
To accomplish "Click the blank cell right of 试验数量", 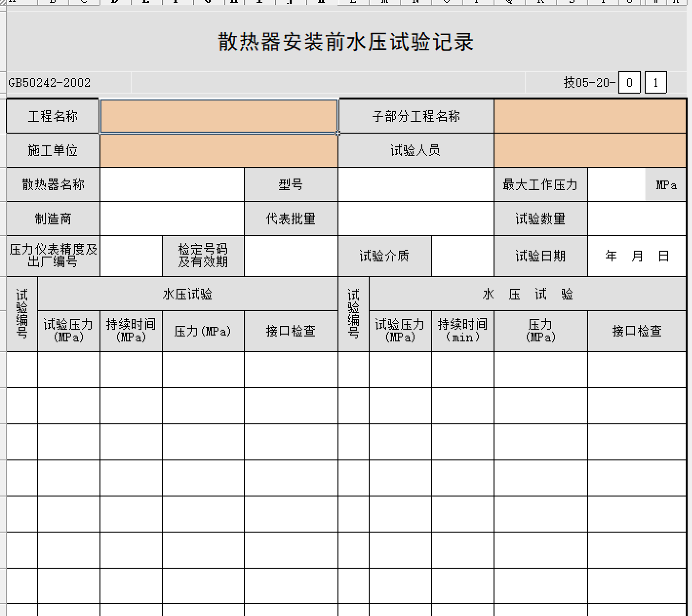I will coord(636,219).
